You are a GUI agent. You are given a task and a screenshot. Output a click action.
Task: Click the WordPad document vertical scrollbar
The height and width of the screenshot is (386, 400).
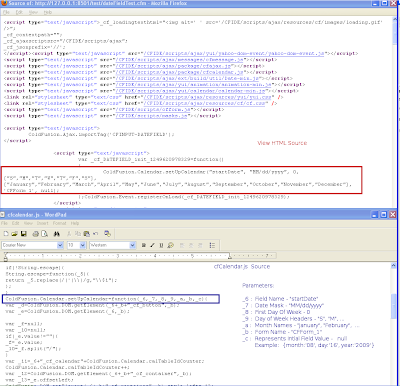(394, 325)
